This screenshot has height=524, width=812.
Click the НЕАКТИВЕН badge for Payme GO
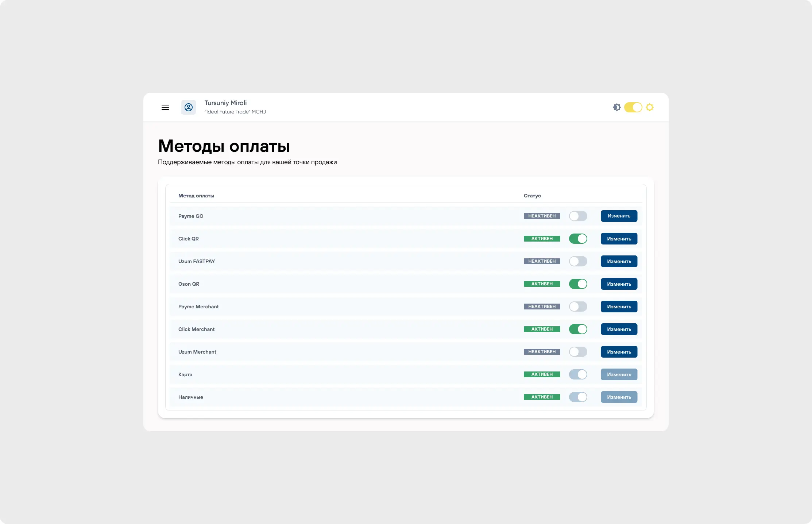point(542,216)
